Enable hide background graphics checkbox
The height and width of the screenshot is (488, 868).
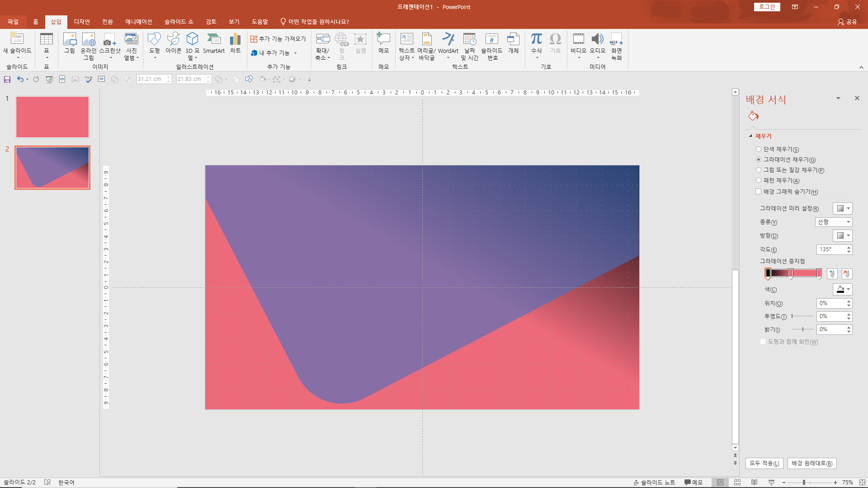tap(759, 192)
